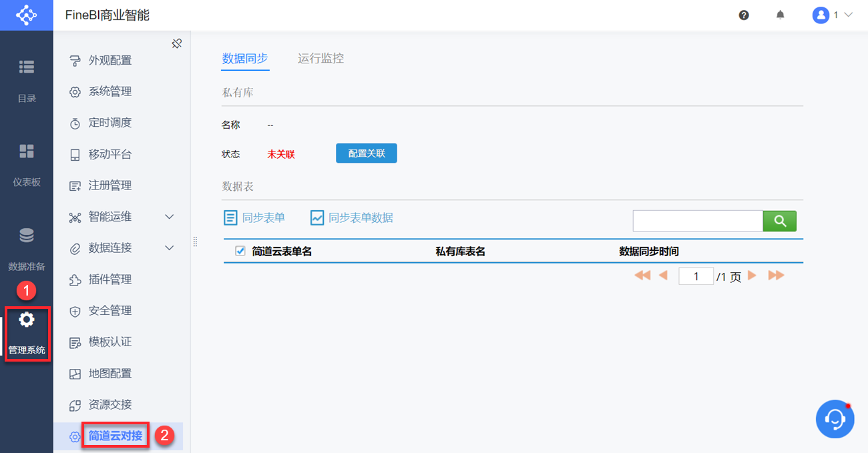Click the user avatar icon
Viewport: 868px width, 453px height.
click(821, 15)
